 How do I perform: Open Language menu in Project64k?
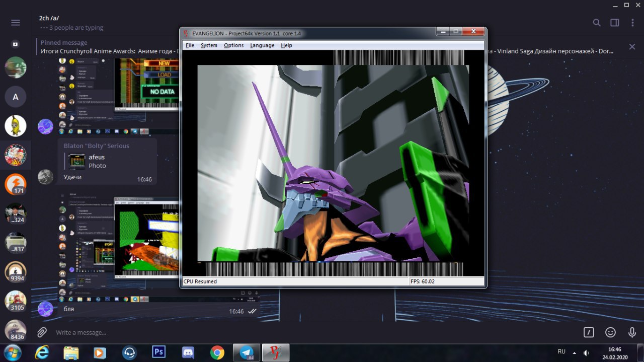tap(262, 45)
